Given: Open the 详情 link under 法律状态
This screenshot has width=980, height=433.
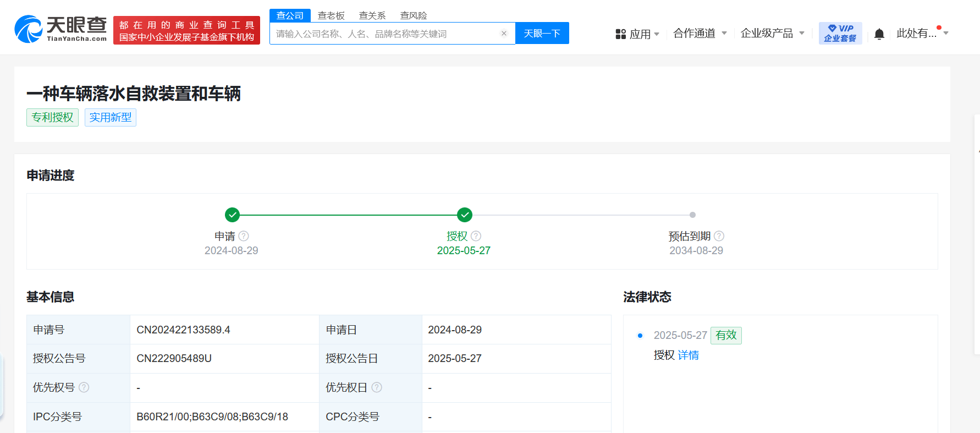Looking at the screenshot, I should (x=688, y=355).
